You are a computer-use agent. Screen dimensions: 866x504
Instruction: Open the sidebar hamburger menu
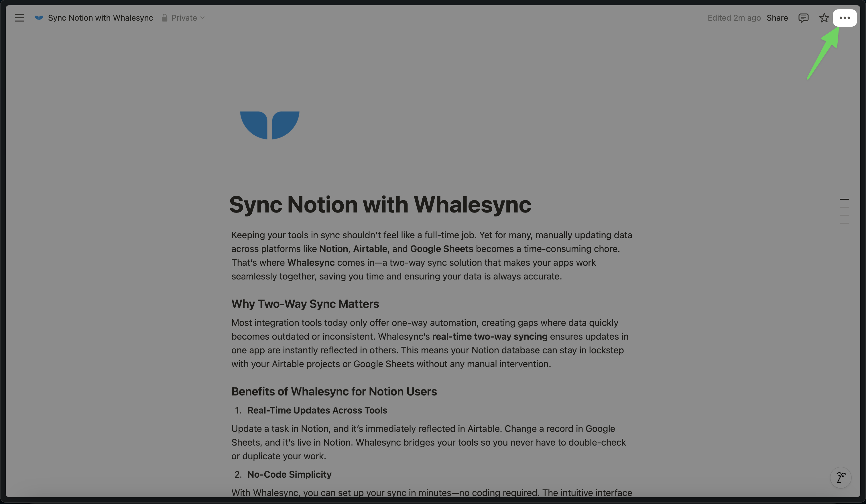point(19,18)
